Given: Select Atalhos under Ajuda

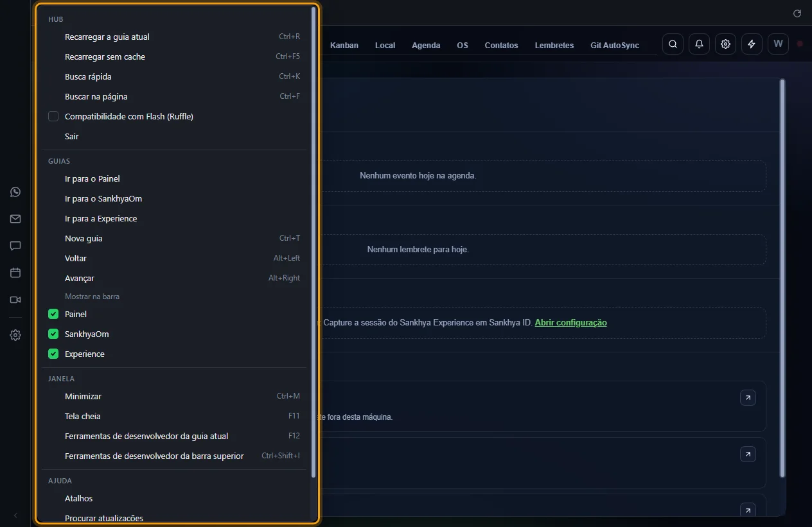Looking at the screenshot, I should [174, 498].
